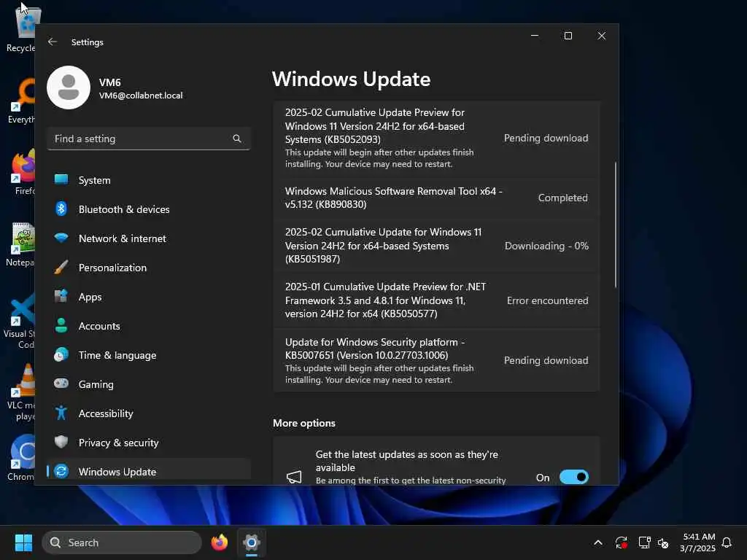Click the Network wifi icon in sidebar
This screenshot has width=747, height=560.
point(61,238)
